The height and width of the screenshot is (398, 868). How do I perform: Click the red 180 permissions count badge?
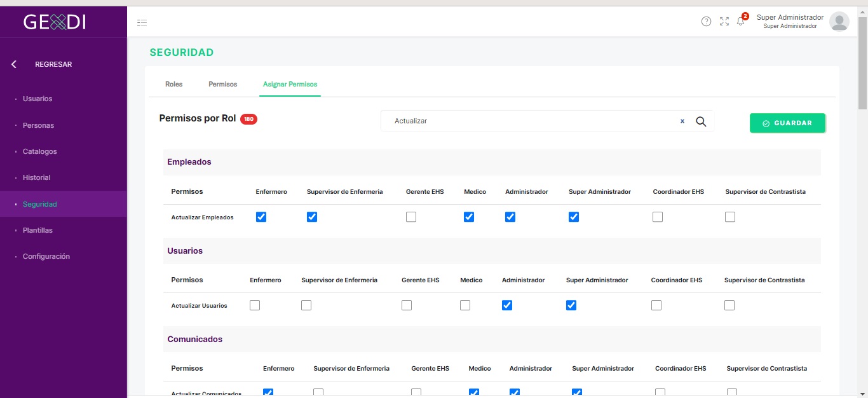point(248,119)
